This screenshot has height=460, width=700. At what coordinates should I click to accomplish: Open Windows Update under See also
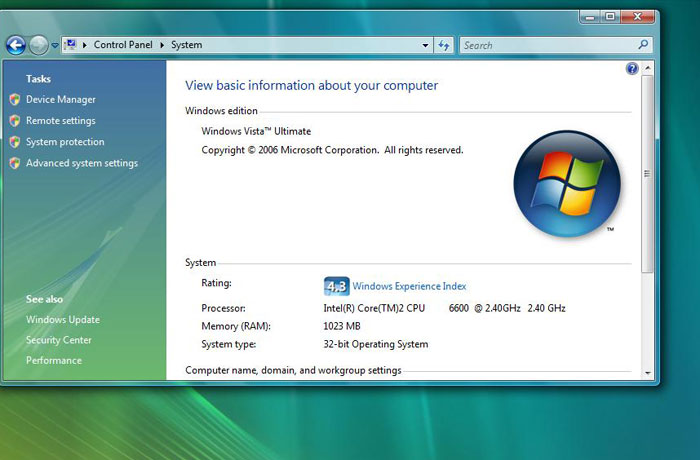[63, 320]
